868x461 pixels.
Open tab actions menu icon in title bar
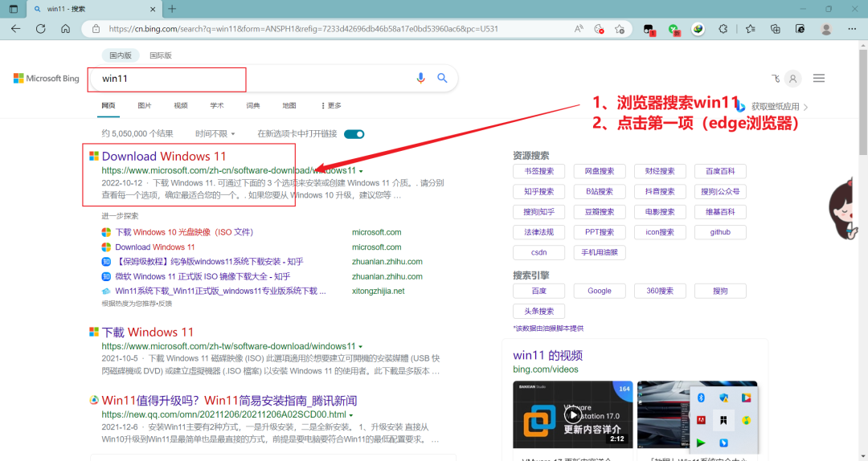(14, 9)
